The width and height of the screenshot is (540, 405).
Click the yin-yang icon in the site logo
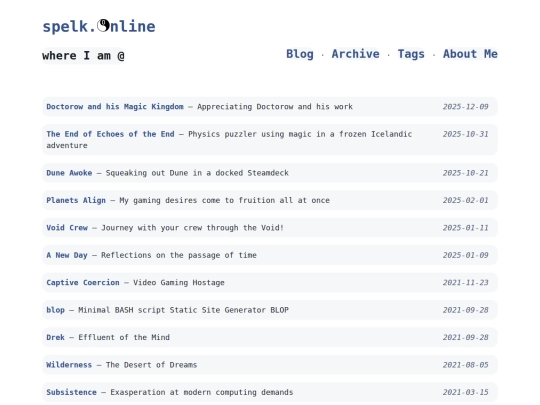click(x=103, y=25)
